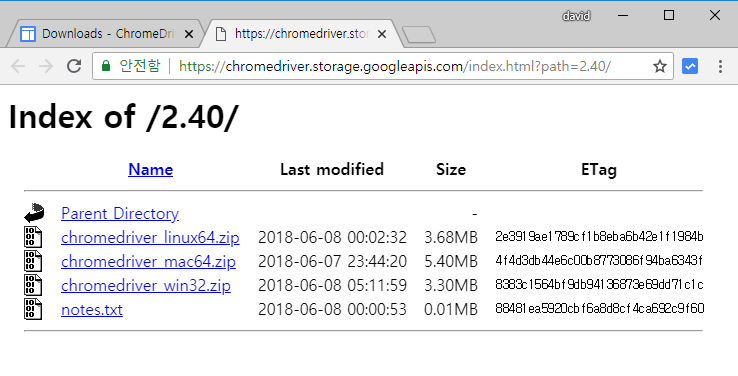Click the binary file icon next to chromedriver_linux64.zip

point(33,237)
